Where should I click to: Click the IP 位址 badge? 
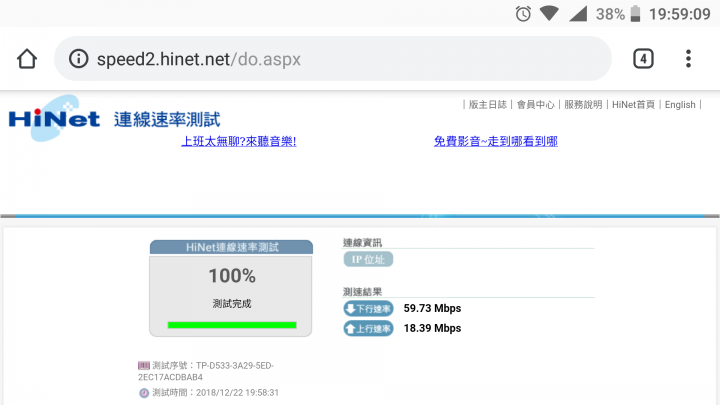tap(368, 259)
